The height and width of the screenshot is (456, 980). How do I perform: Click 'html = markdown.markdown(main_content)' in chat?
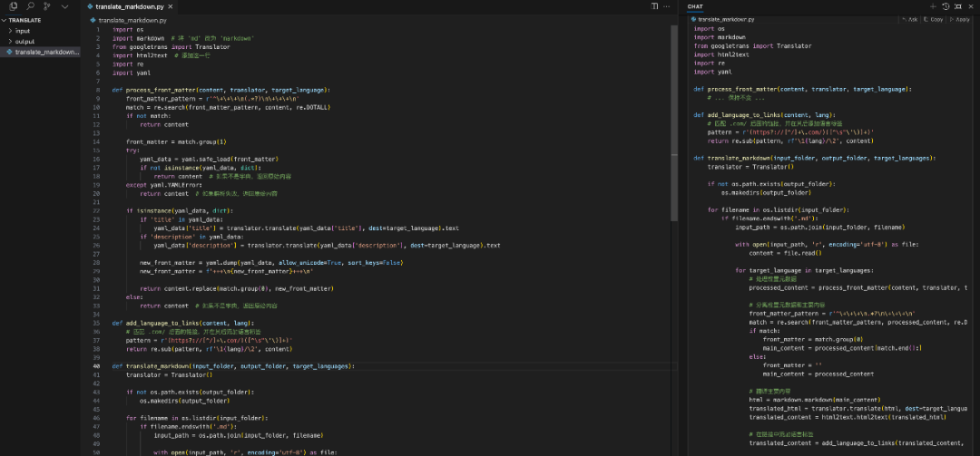814,400
